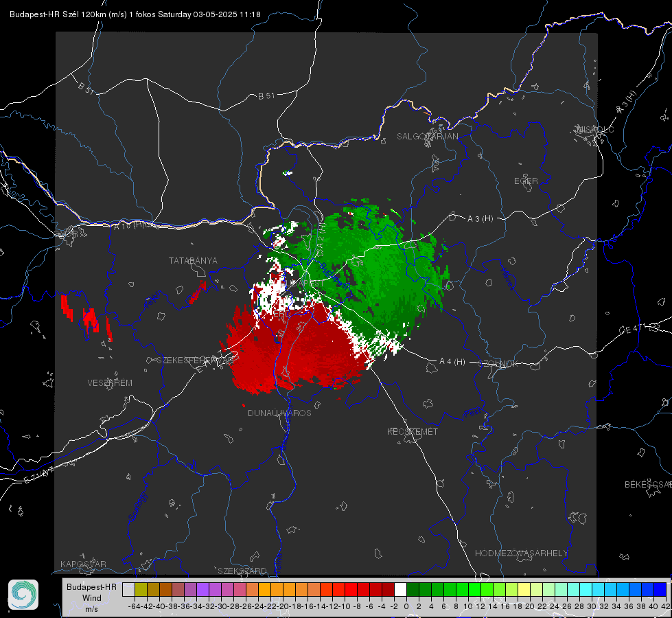Click the '0' value in the legend scale
Viewport: 672px width, 618px height.
406,606
